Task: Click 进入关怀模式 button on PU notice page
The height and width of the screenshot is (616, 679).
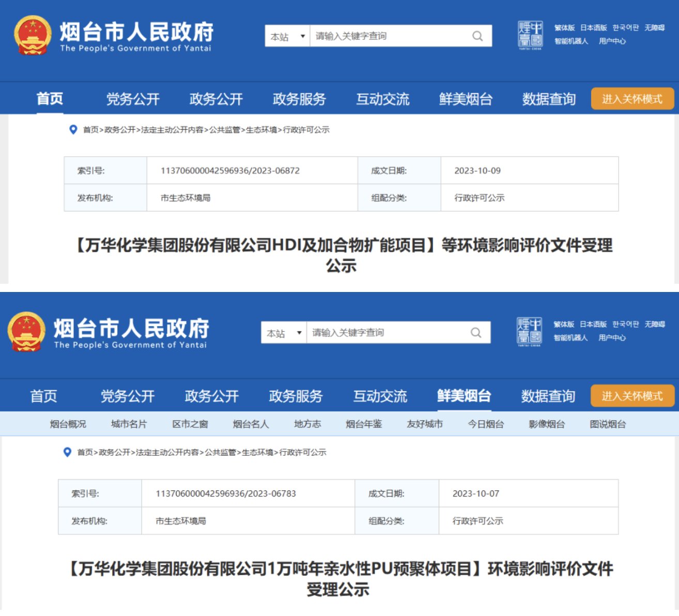Action: 632,396
